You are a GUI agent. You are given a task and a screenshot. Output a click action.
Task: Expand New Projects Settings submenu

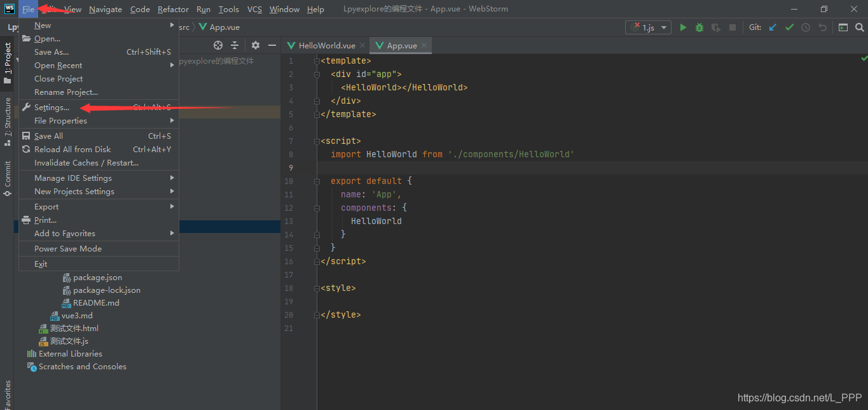(99, 192)
